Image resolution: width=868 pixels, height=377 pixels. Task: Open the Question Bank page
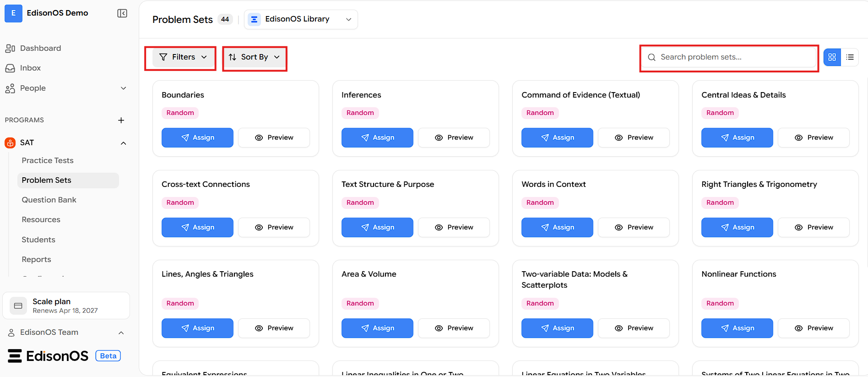(49, 200)
